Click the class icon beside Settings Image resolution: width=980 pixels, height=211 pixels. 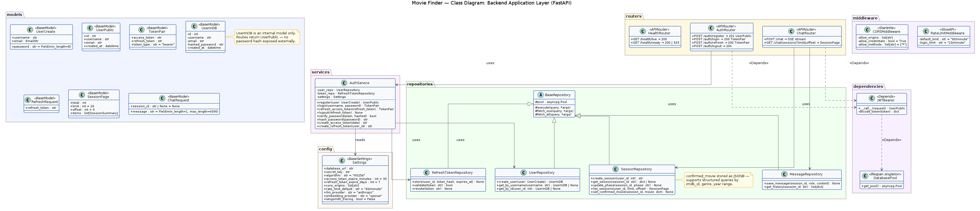(342, 160)
